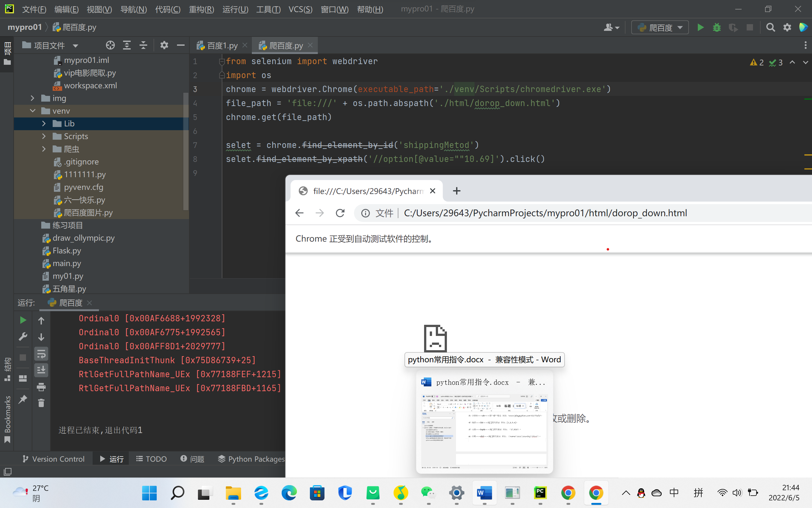Screen dimensions: 812x508
Task: Go back in Chrome window
Action: 299,213
